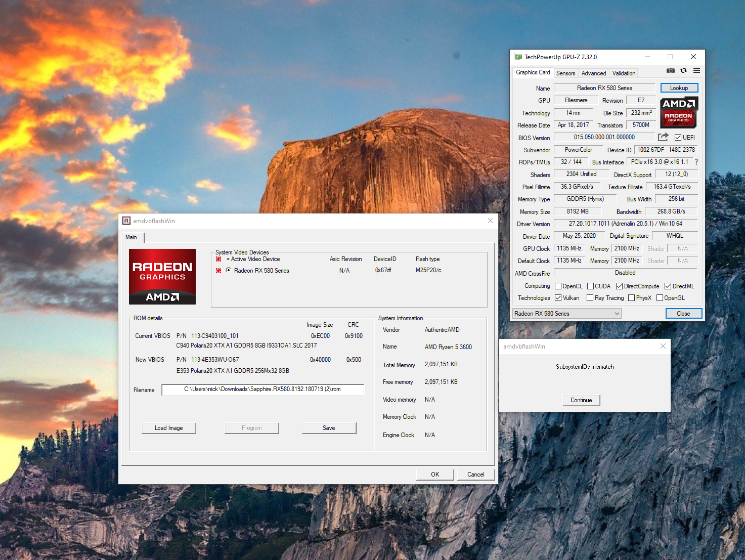The width and height of the screenshot is (745, 560).
Task: Toggle the OpenCL checkbox
Action: point(558,286)
